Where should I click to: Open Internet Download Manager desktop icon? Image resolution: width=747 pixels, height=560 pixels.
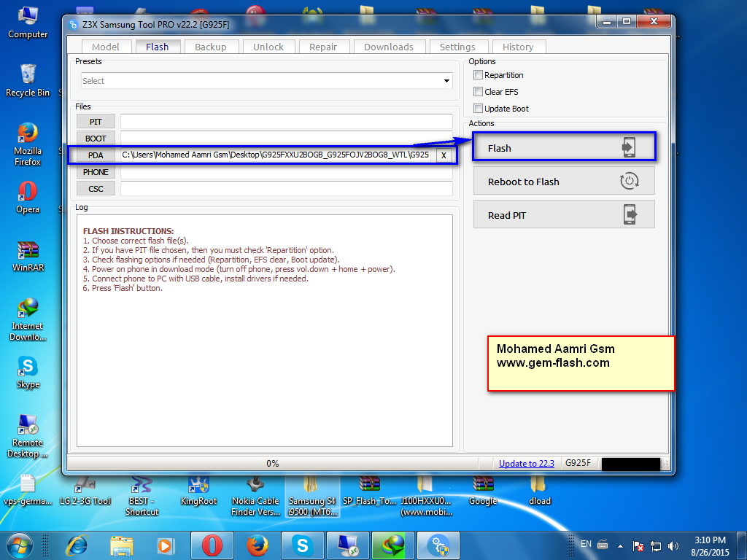(x=28, y=319)
